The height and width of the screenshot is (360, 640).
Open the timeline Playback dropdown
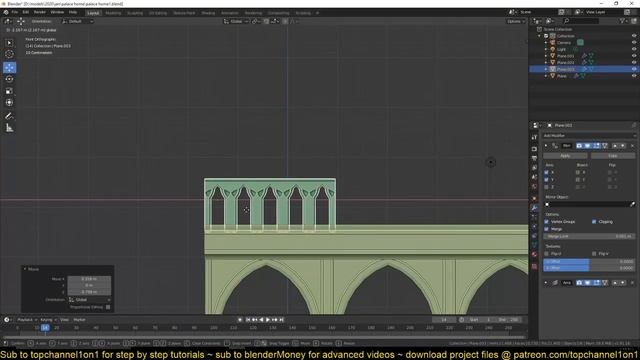point(27,320)
